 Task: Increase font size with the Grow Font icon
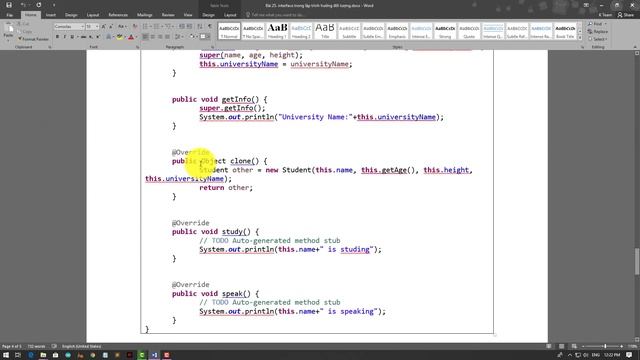[x=103, y=27]
